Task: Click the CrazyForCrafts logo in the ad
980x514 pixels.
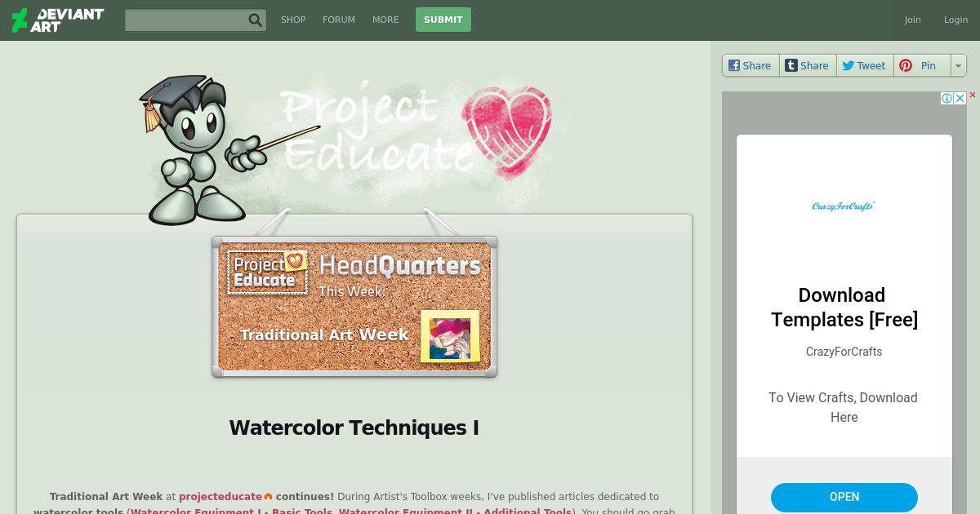Action: pos(844,206)
